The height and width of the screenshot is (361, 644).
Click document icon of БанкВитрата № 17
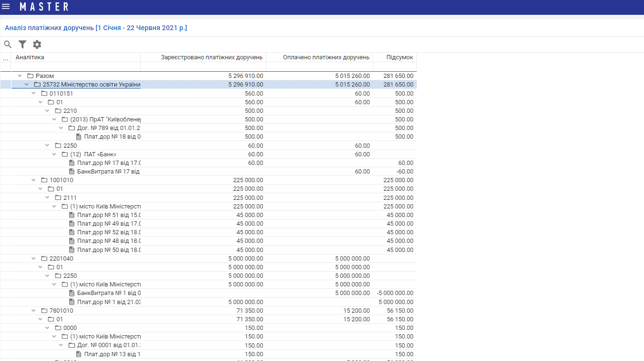[72, 172]
